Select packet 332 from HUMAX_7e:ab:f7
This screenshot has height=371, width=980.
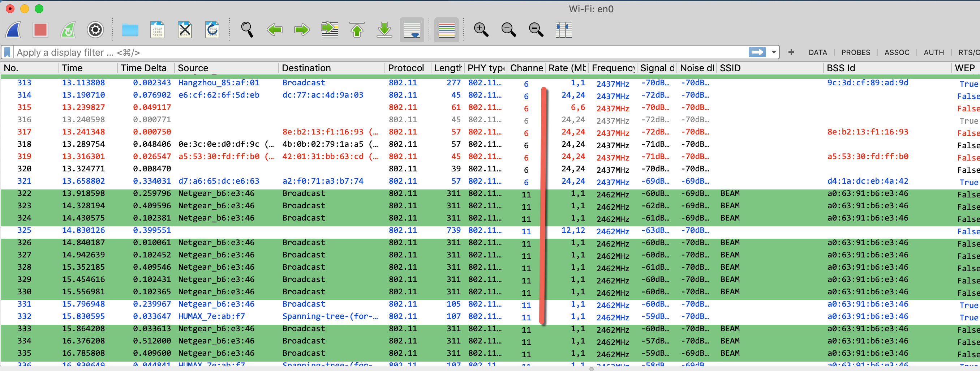(x=211, y=316)
